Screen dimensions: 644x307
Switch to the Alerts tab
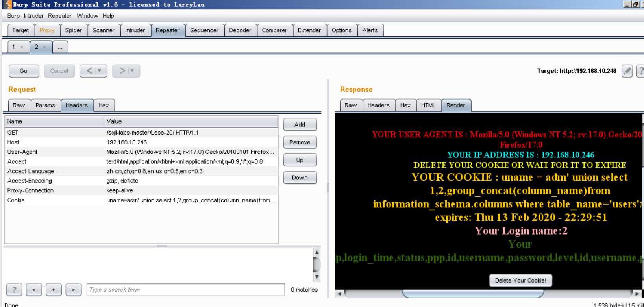[x=370, y=30]
